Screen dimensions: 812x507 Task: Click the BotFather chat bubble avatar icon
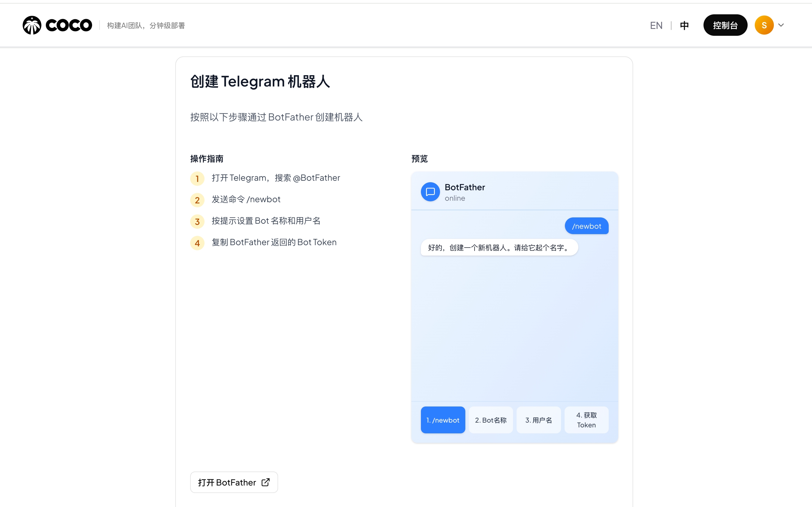tap(430, 191)
